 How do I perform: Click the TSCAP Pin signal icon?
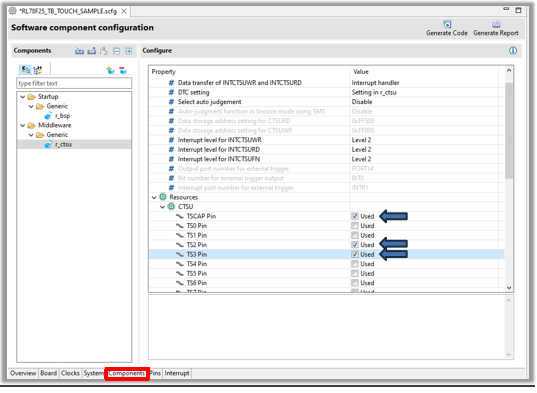pyautogui.click(x=180, y=216)
